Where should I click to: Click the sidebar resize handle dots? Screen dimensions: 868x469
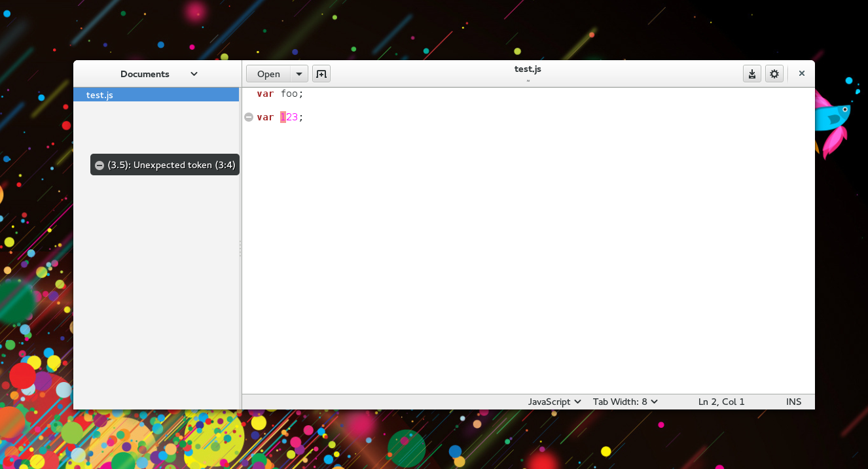(240, 249)
